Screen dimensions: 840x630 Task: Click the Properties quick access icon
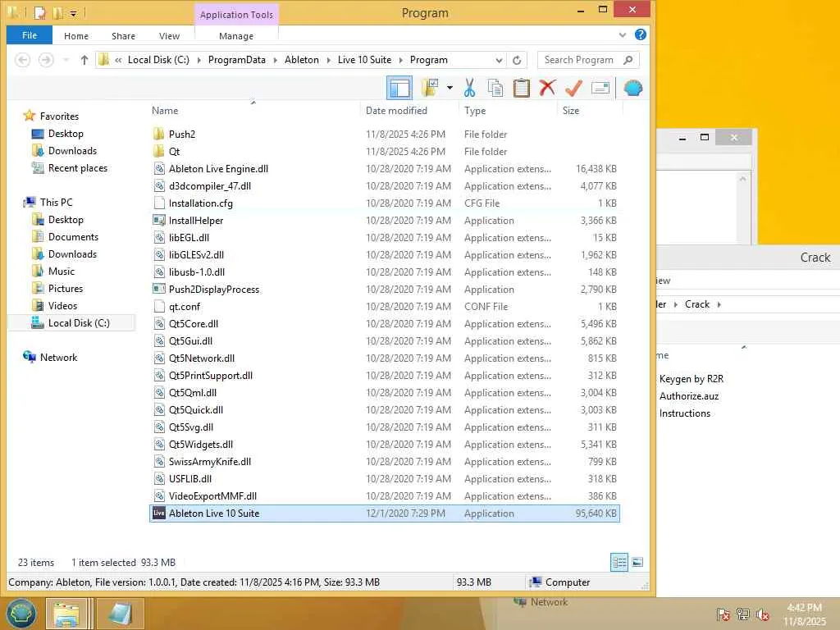(39, 12)
